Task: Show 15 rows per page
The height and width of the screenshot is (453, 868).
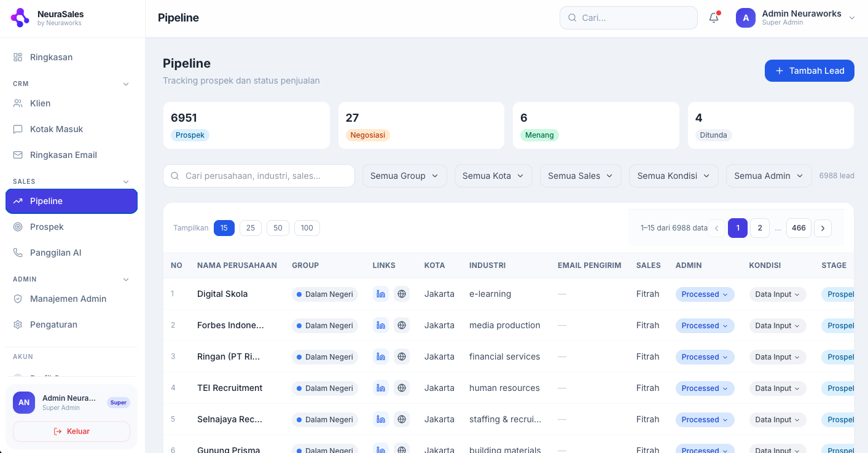Action: pos(224,228)
